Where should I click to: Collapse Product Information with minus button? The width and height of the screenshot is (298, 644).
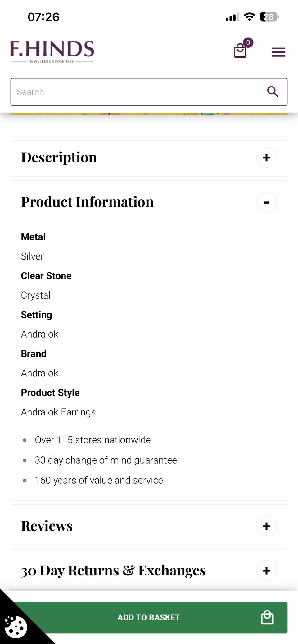pos(266,202)
